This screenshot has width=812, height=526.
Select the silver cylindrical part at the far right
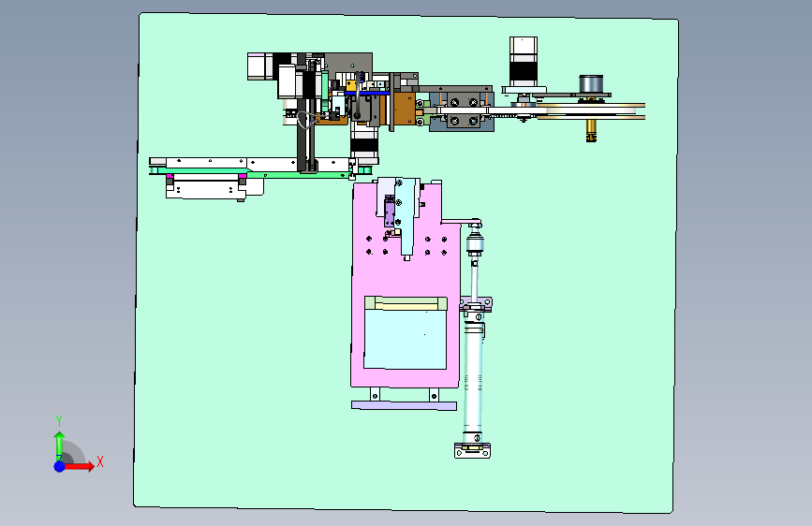591,84
